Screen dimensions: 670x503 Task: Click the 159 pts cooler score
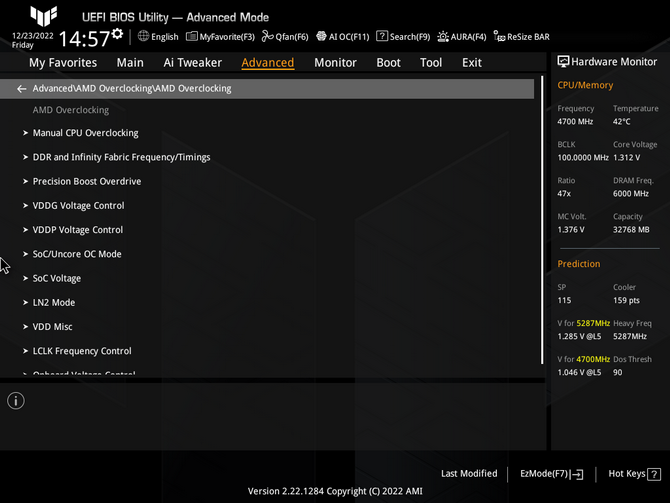[x=626, y=300]
